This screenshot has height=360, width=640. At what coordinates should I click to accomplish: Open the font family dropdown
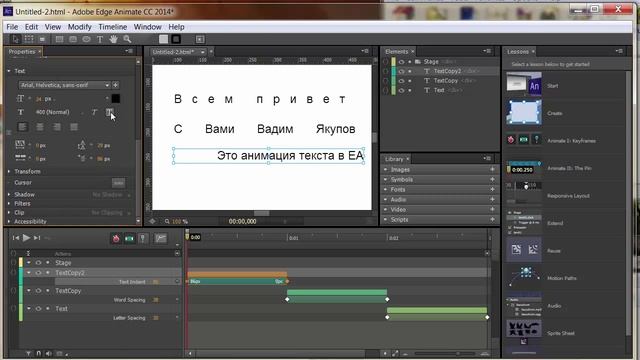point(64,85)
